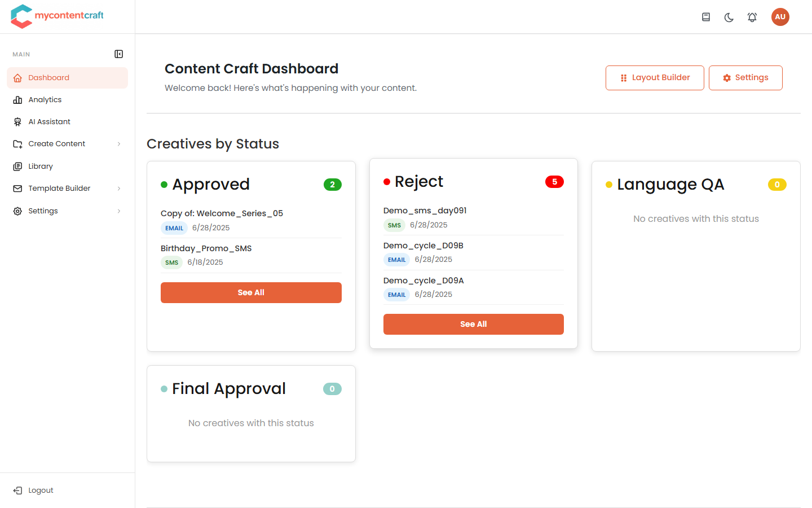Click the Library icon in sidebar

pyautogui.click(x=17, y=167)
